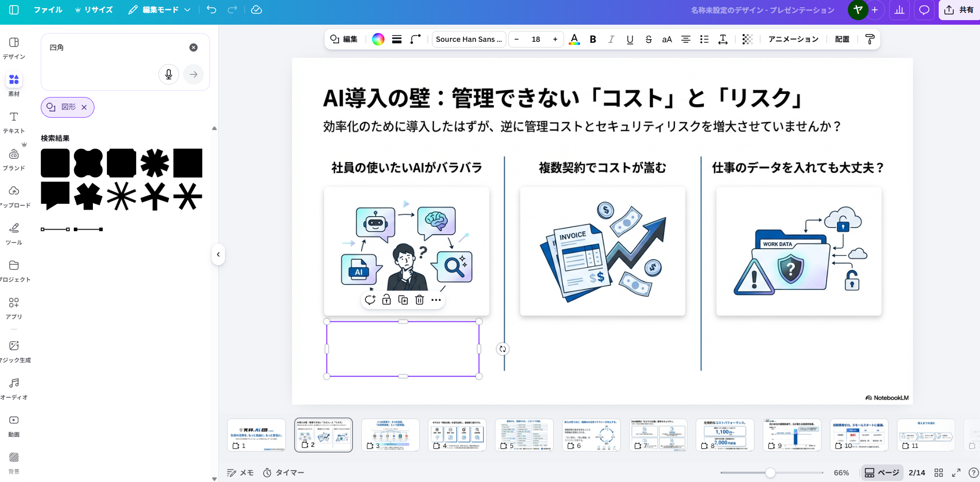Toggle underline text formatting
980x482 pixels.
coord(630,39)
